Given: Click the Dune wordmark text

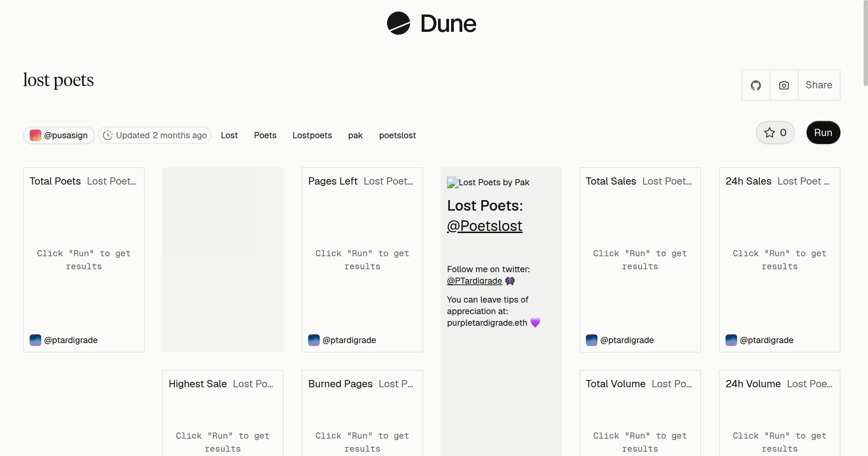Looking at the screenshot, I should tap(448, 24).
